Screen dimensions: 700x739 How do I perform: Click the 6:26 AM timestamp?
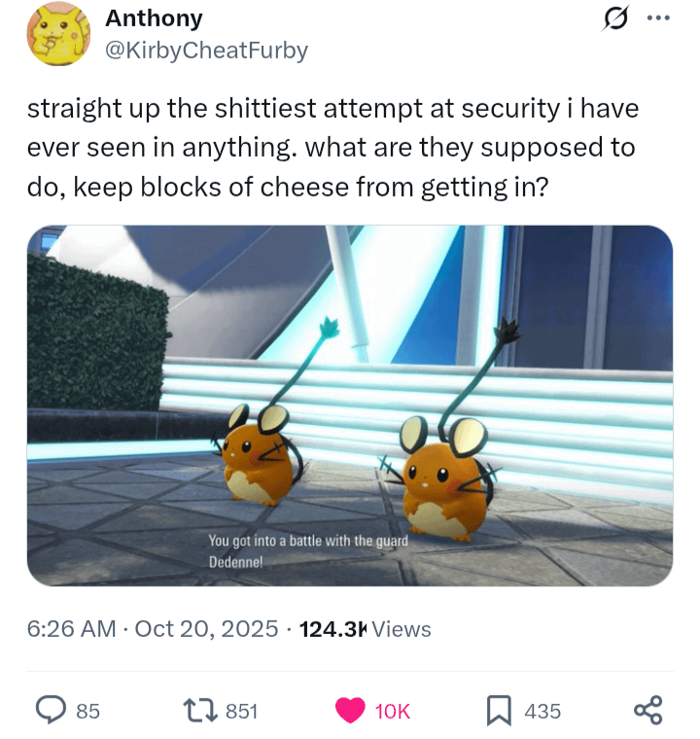71,629
